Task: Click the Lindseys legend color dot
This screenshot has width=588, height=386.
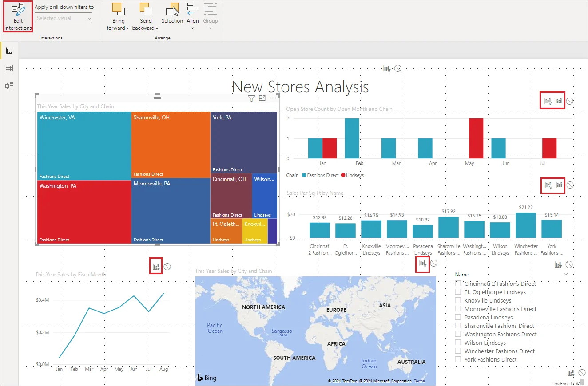Action: click(342, 175)
